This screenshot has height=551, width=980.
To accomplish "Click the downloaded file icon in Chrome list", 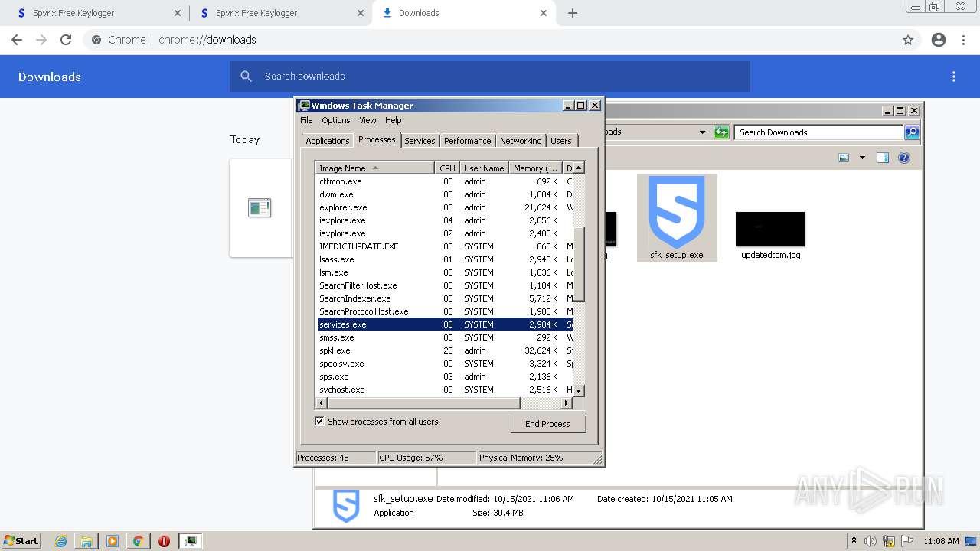I will 260,207.
